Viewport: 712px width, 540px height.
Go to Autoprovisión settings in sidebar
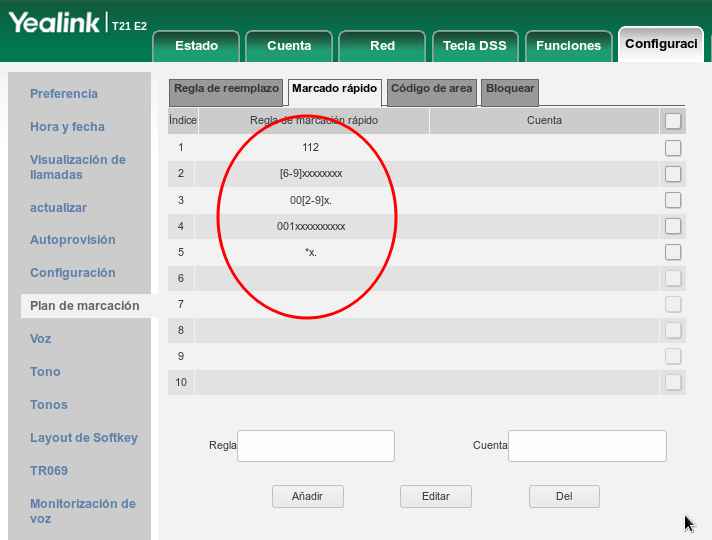click(x=72, y=240)
